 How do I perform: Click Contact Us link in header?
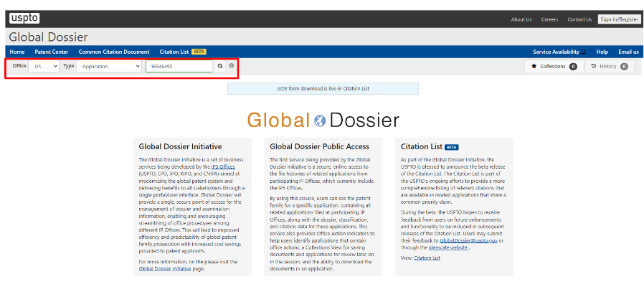[579, 19]
